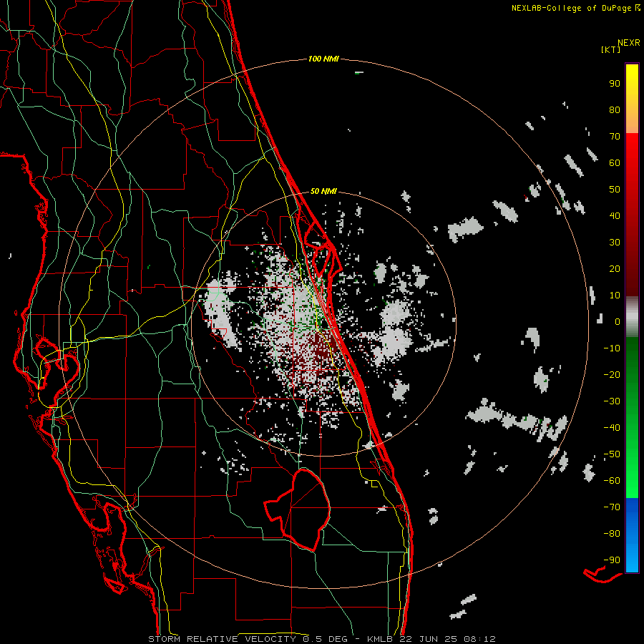Click the -40 value on the velocity scale
This screenshot has width=644, height=644.
click(x=612, y=428)
